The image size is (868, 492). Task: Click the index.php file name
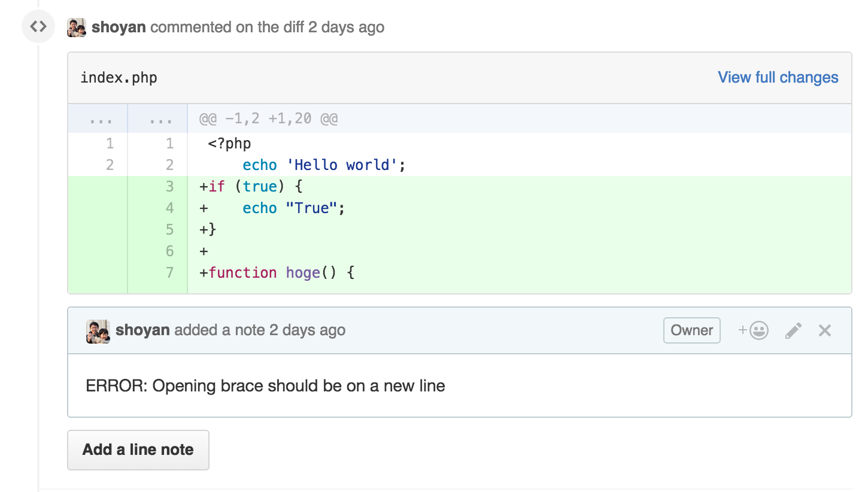(119, 78)
